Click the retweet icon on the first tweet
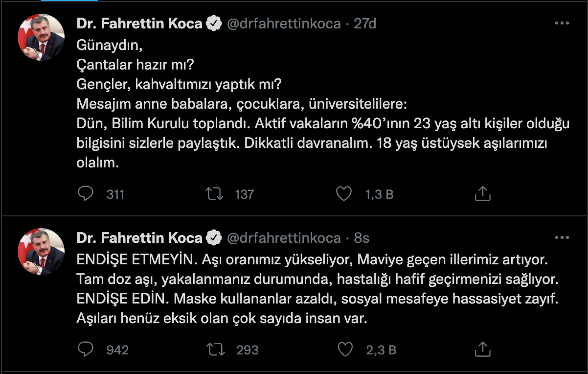The image size is (588, 374). click(x=215, y=194)
